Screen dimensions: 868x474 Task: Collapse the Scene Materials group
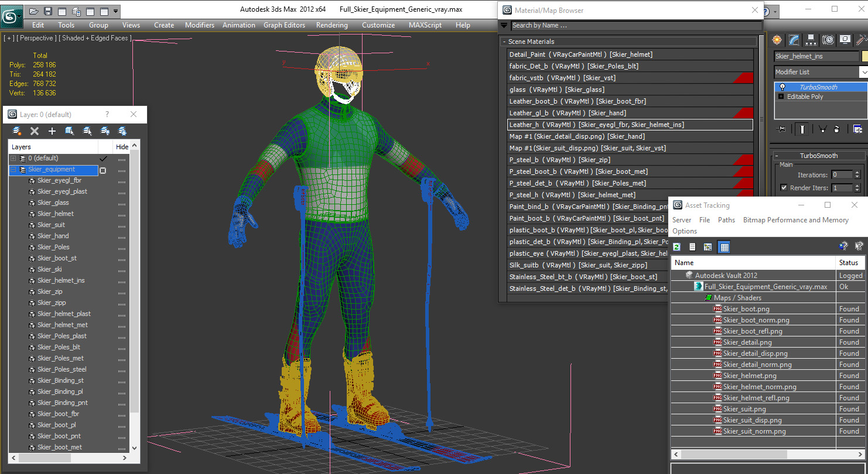click(x=504, y=42)
